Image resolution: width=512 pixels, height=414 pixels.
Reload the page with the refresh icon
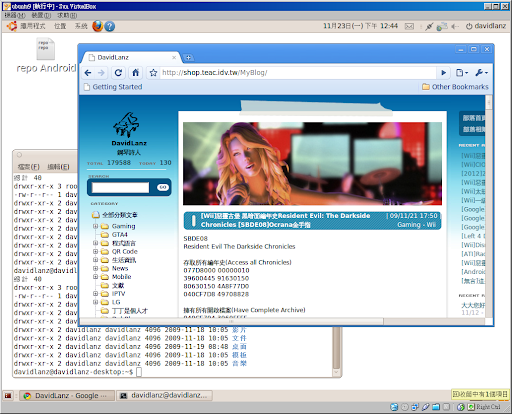point(118,73)
